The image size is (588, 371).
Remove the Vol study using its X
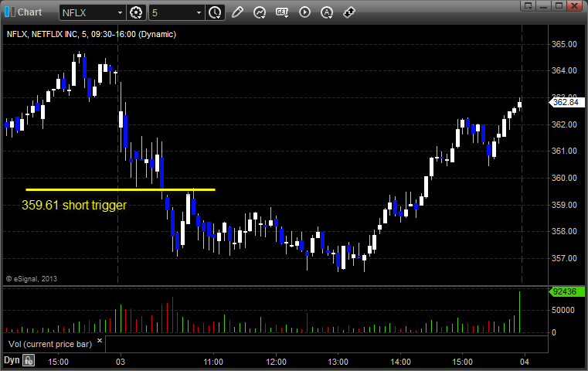[100, 341]
